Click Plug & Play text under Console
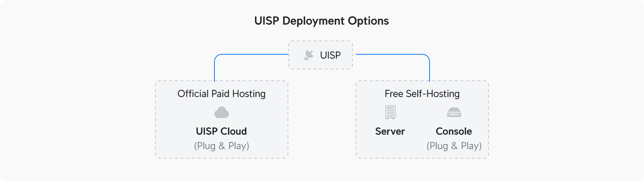Image resolution: width=644 pixels, height=181 pixels. pos(454,146)
